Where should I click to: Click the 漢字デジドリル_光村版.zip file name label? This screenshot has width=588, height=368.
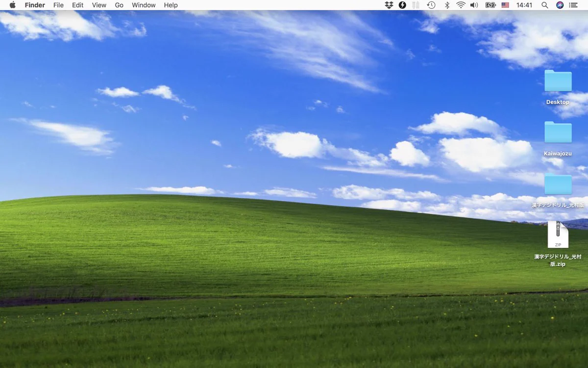point(558,260)
